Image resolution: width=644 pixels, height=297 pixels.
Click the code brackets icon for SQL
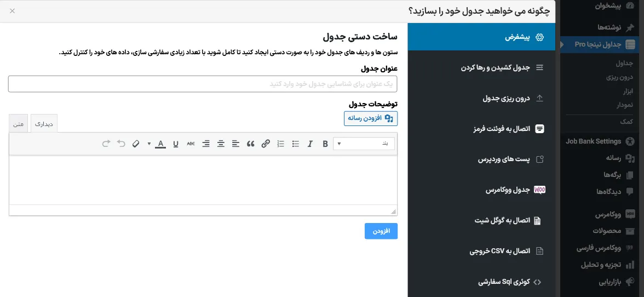(x=537, y=282)
